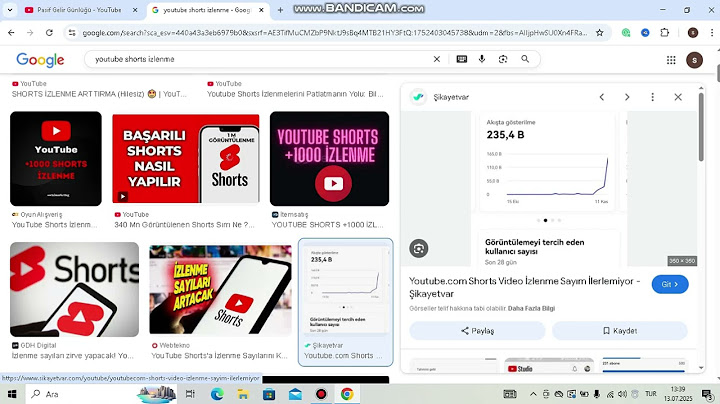Screen dimensions: 720x404
Task: Open İzlenme Sayıları Artacak Webtekno thumbnail
Action: click(x=220, y=290)
